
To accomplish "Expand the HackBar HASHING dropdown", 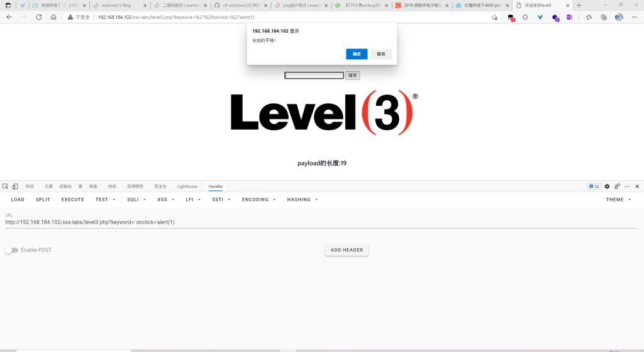I will (x=302, y=200).
